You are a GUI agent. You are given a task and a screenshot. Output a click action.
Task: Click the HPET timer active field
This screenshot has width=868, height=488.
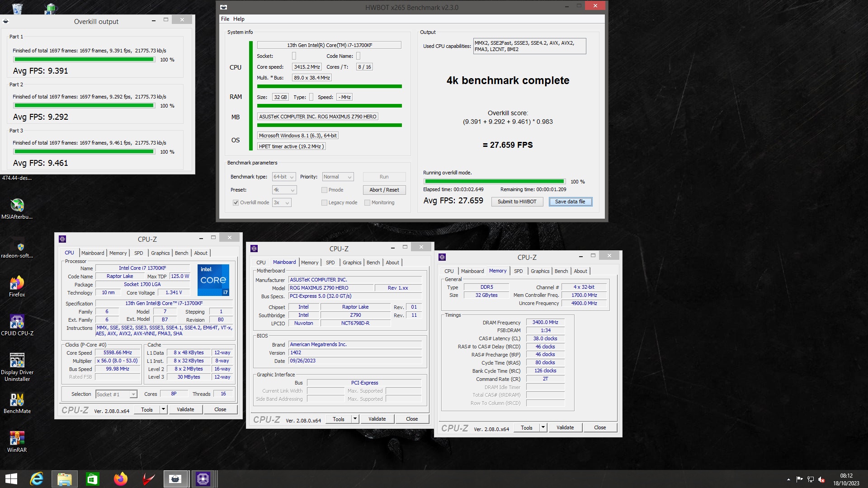pyautogui.click(x=291, y=146)
